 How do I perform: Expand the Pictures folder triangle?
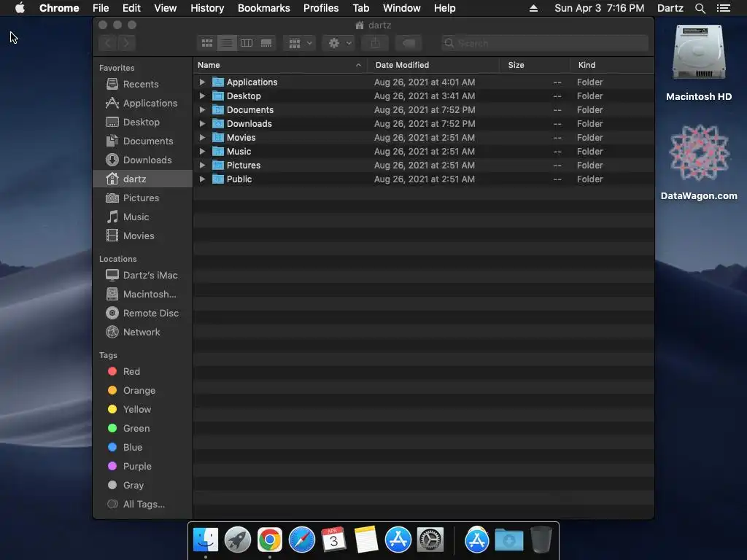(x=202, y=166)
